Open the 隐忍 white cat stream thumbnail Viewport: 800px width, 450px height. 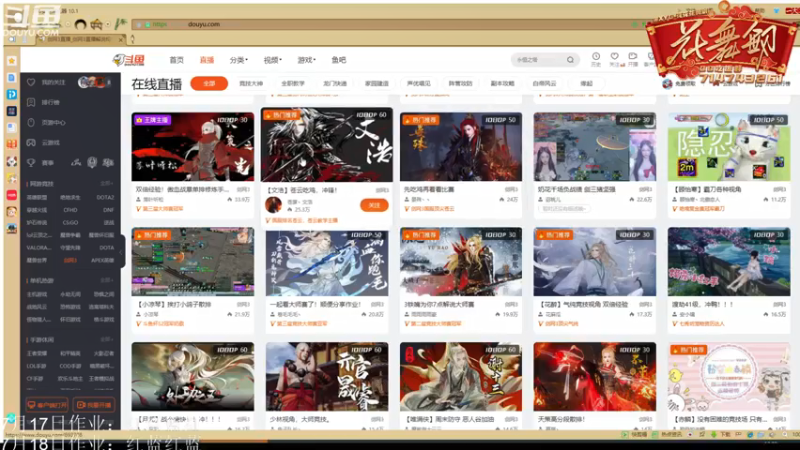click(729, 147)
